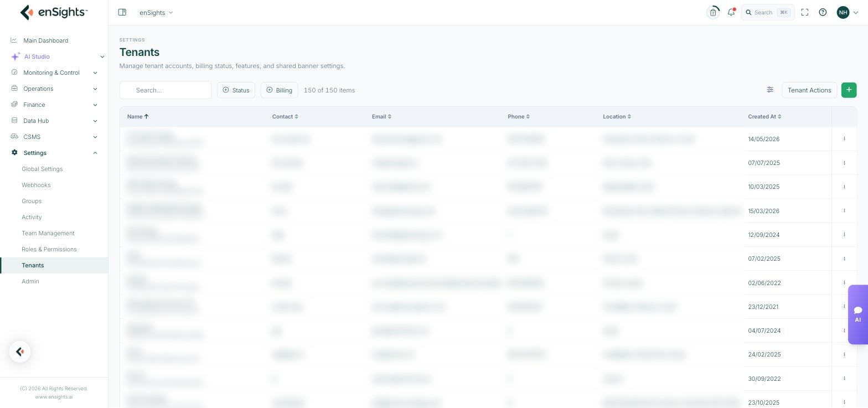This screenshot has height=408, width=868.
Task: Focus the tenants search field
Action: point(166,90)
